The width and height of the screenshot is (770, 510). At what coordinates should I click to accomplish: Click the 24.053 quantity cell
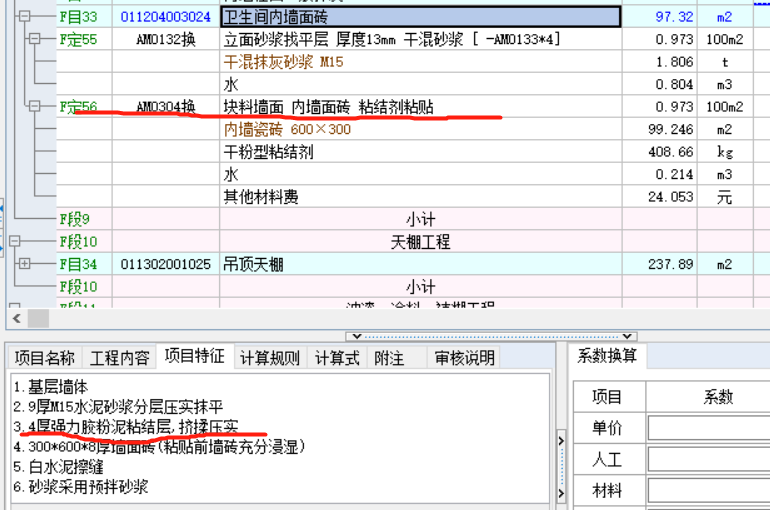click(660, 197)
